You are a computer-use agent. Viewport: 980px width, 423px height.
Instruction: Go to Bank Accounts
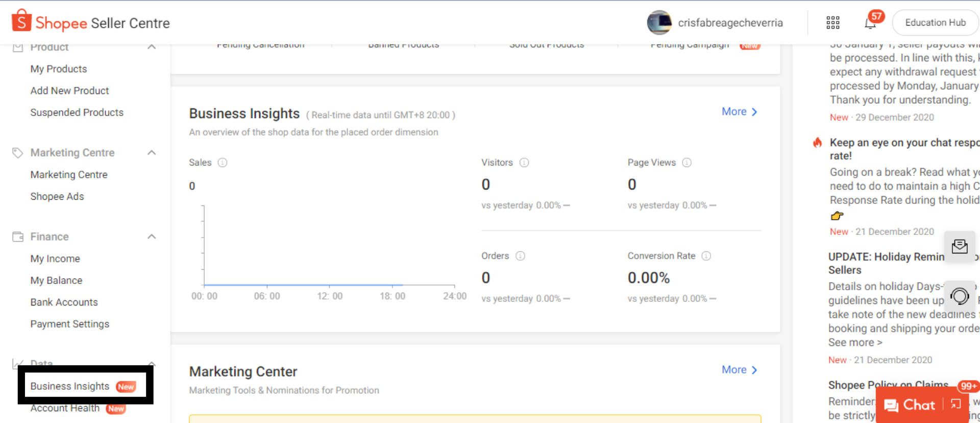click(64, 302)
